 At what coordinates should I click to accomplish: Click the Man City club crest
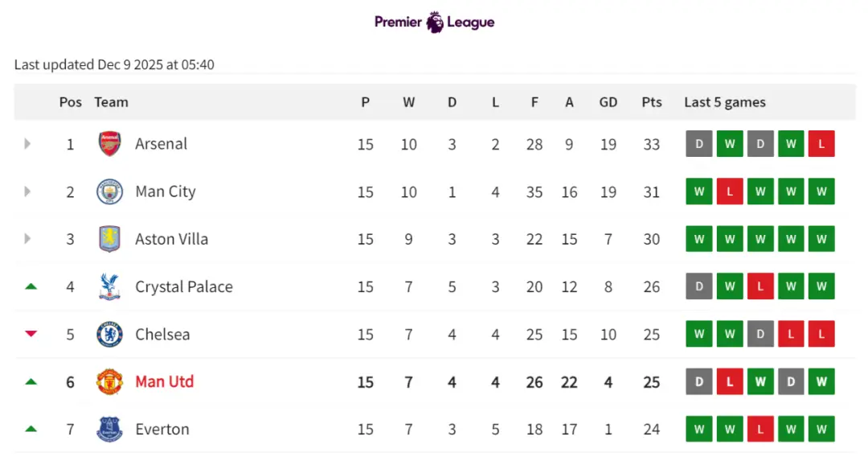tap(110, 191)
